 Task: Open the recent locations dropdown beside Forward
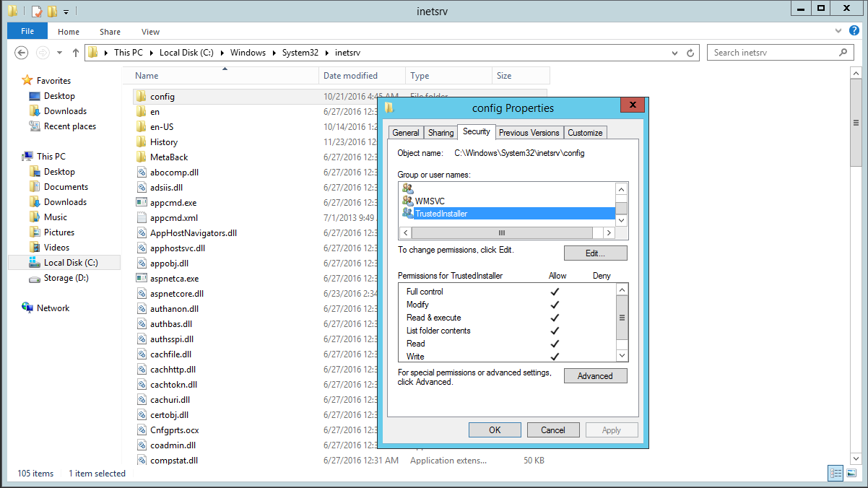point(58,53)
